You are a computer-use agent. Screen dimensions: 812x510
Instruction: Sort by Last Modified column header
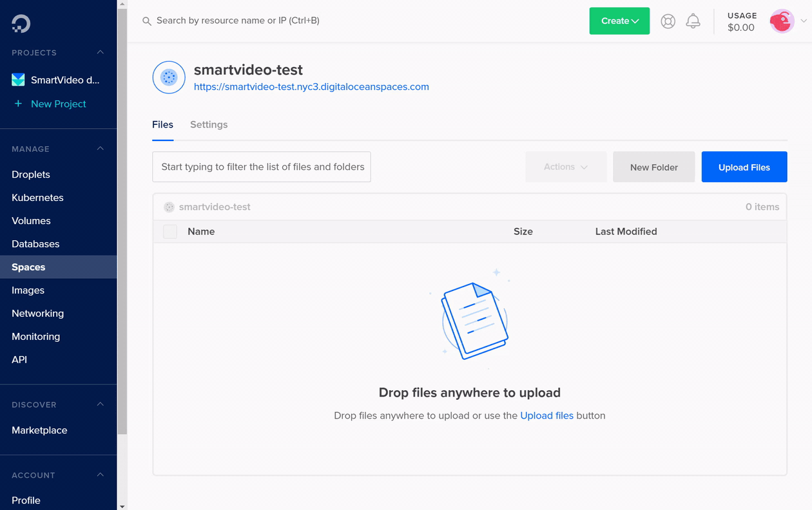626,231
